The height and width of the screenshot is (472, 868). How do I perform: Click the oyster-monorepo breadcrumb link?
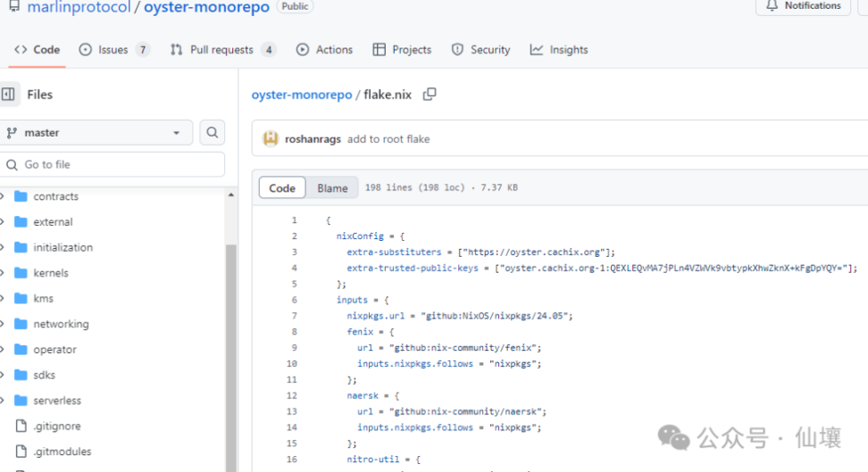302,95
